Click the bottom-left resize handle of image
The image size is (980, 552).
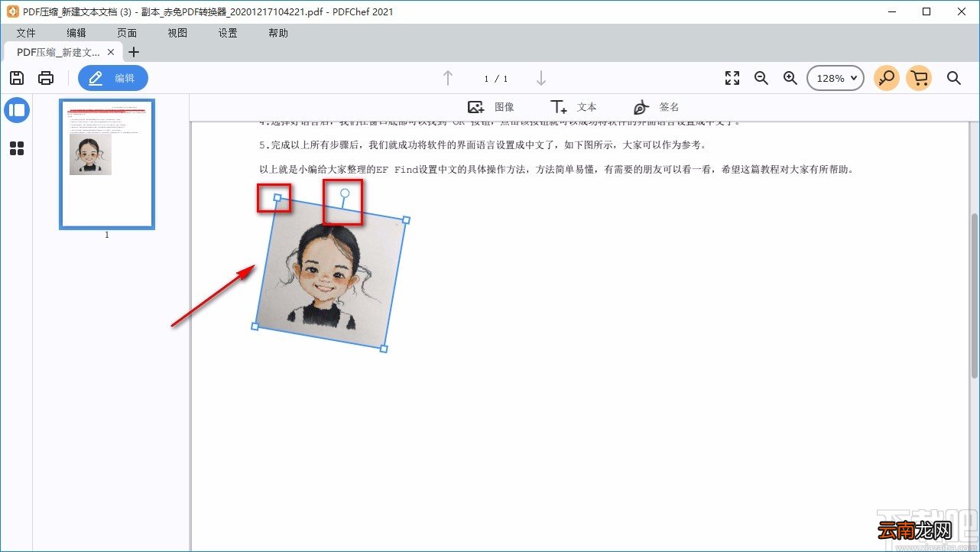[255, 326]
